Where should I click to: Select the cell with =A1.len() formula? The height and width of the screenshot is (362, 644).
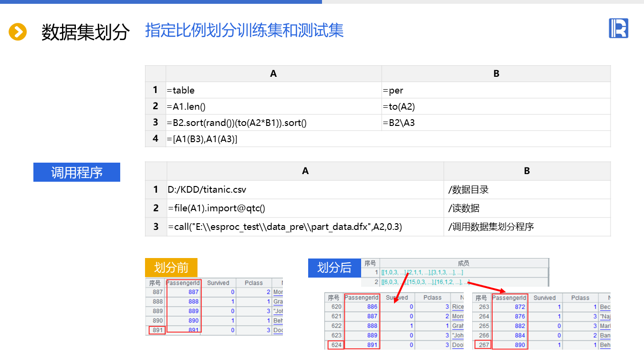[273, 106]
